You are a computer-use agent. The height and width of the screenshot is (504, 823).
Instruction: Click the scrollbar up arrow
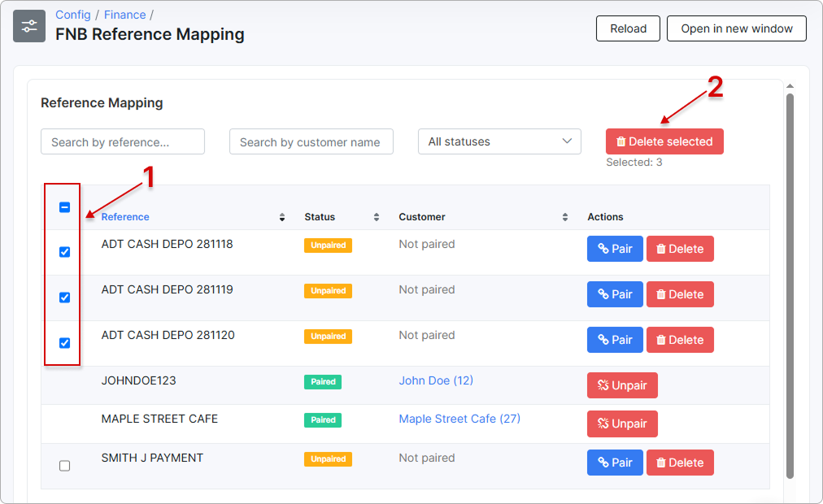tap(790, 86)
